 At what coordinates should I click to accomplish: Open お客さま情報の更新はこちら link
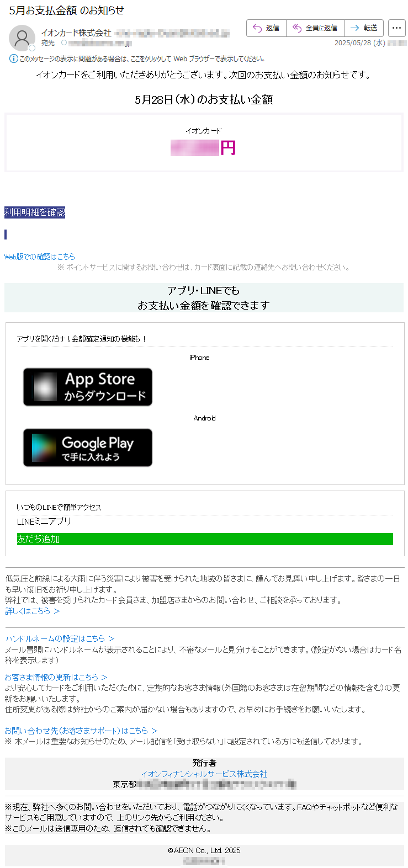56,677
